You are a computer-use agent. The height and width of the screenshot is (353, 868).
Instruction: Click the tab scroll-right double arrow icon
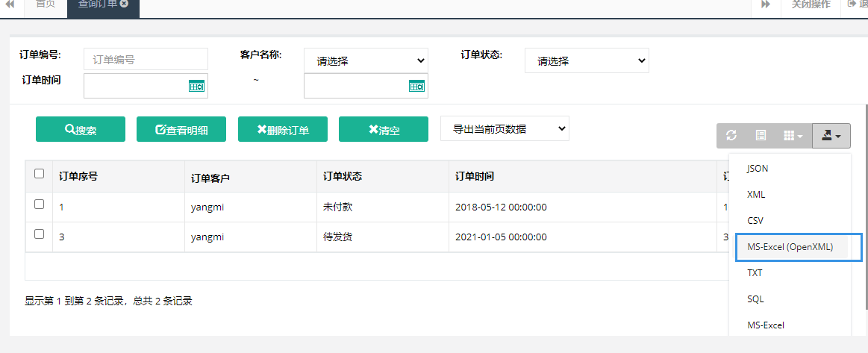click(766, 4)
